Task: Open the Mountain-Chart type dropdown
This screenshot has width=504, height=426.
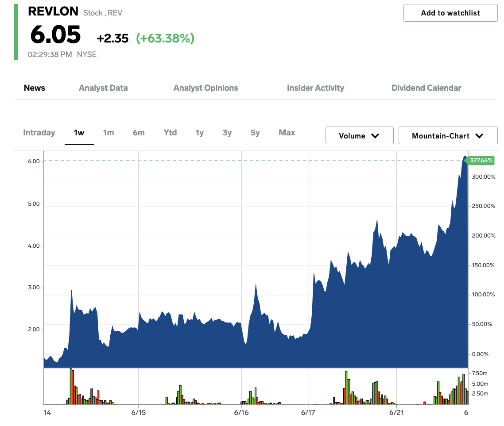Action: (448, 135)
